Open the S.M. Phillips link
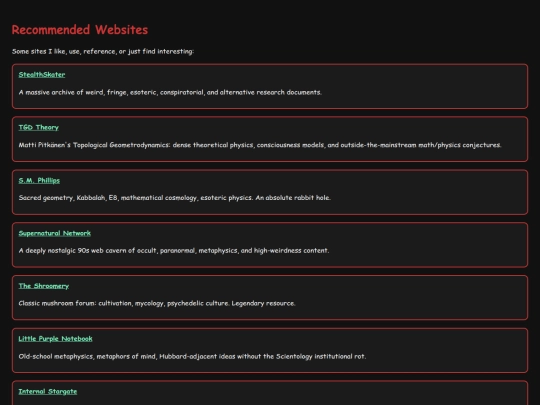The image size is (540, 405). (x=39, y=180)
